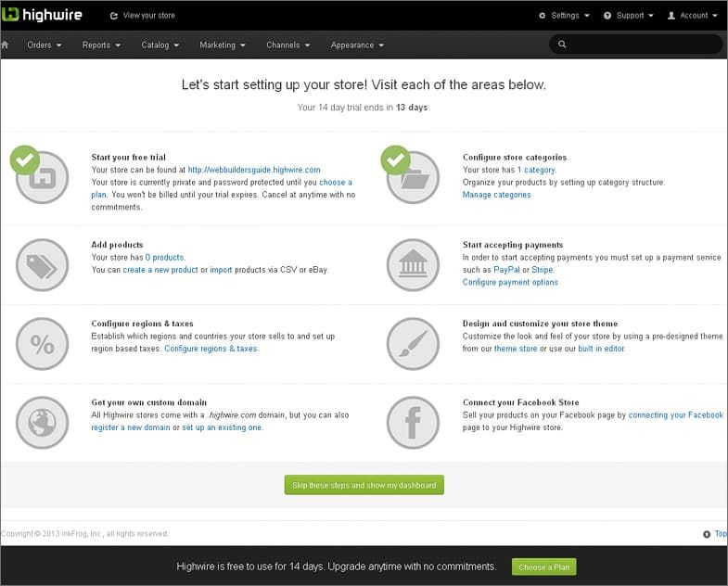Open the Appearance menu

pos(357,45)
